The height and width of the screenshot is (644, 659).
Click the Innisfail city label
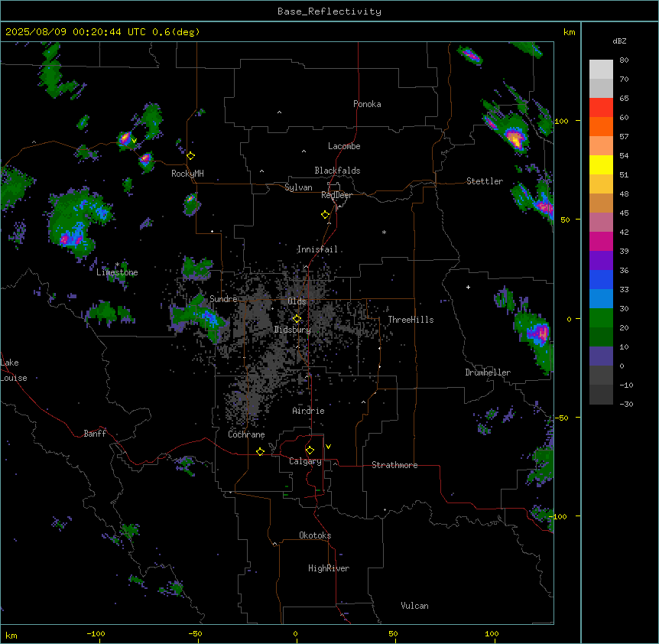(x=317, y=249)
